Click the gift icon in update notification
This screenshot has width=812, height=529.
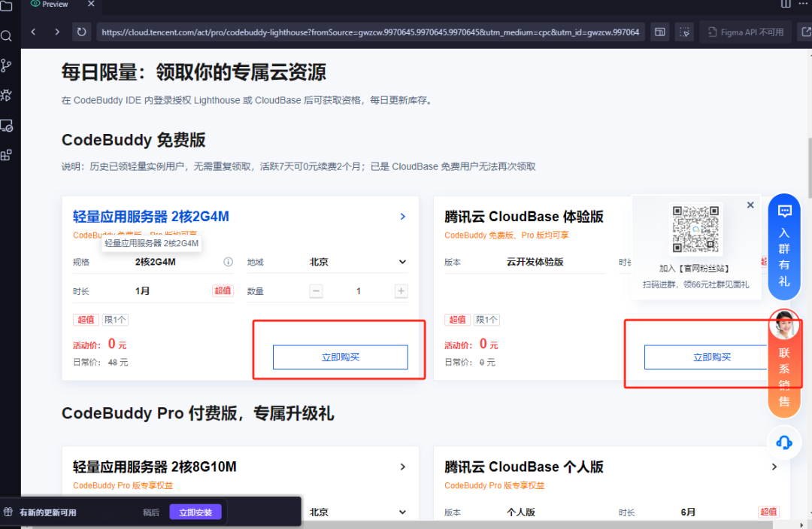(x=8, y=512)
